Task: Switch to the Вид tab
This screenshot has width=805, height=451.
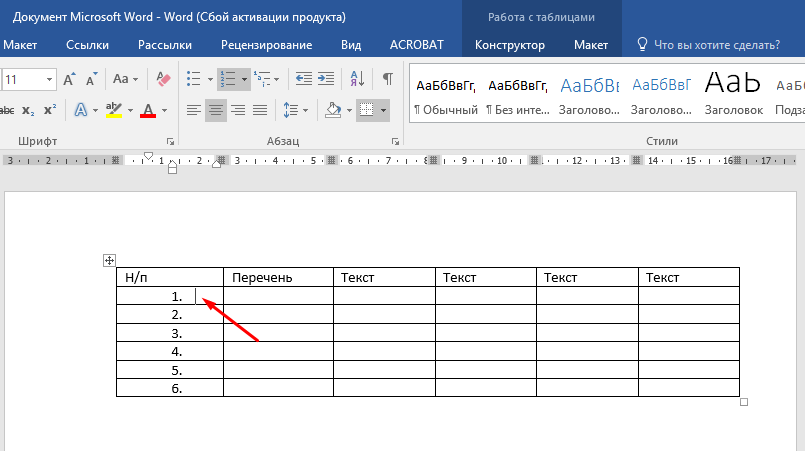Action: tap(351, 45)
